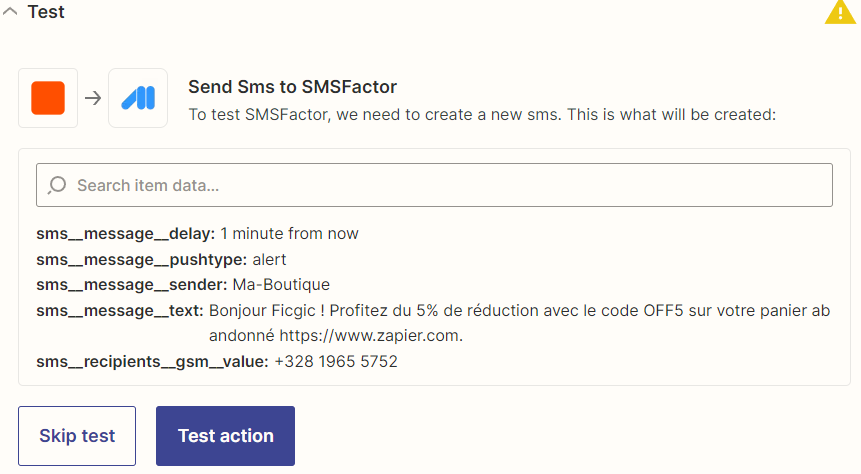Click the Send Sms to SMSFactor title

pyautogui.click(x=293, y=87)
